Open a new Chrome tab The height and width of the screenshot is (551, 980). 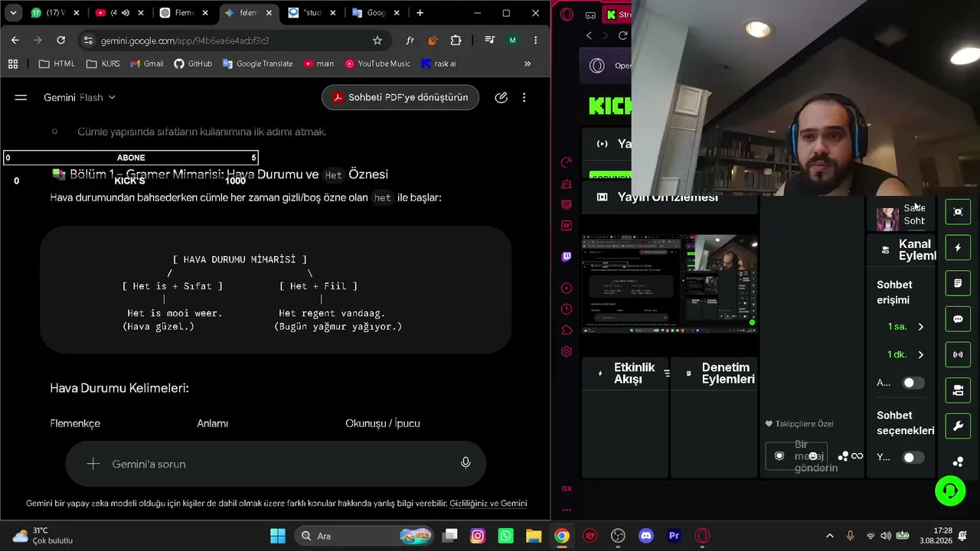(420, 13)
